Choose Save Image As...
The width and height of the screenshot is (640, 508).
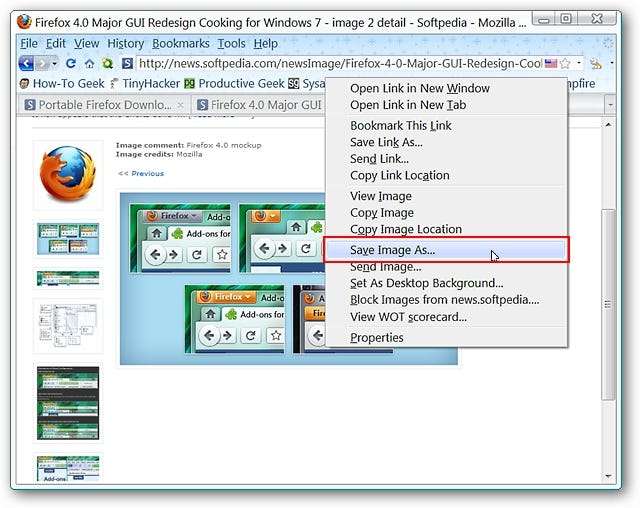click(446, 250)
